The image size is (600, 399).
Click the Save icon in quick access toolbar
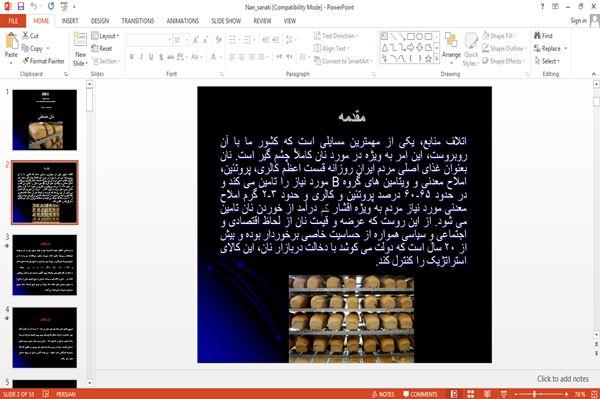[21, 6]
